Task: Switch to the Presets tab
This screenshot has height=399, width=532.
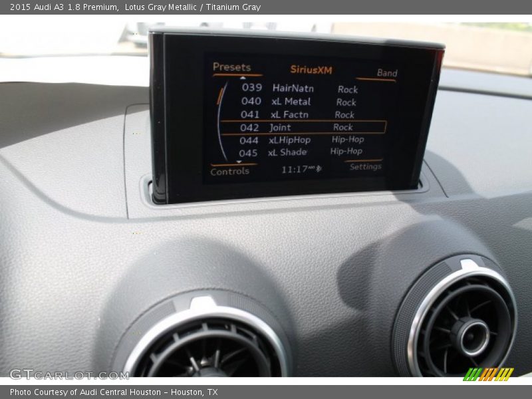Action: click(x=231, y=67)
